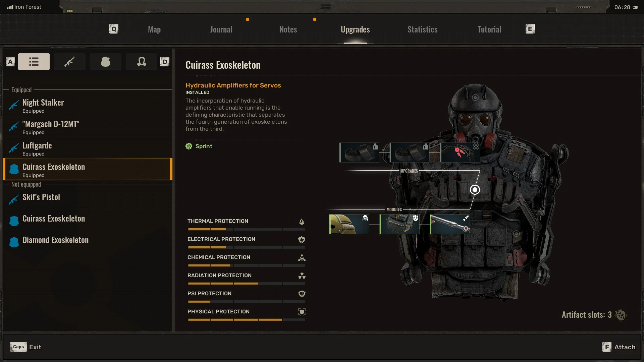Select the Night Stalker equipped weapon
Image resolution: width=644 pixels, height=362 pixels.
tap(88, 106)
